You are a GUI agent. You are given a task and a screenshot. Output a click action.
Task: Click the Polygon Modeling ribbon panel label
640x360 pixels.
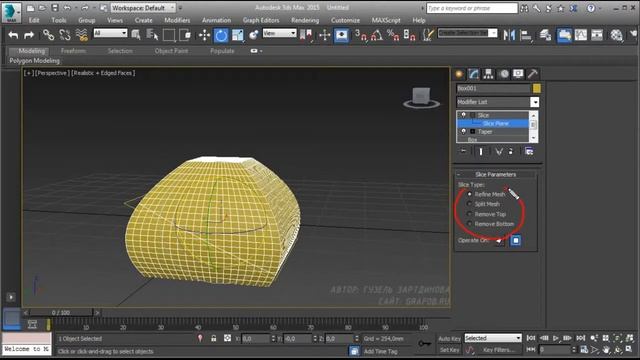click(x=35, y=61)
